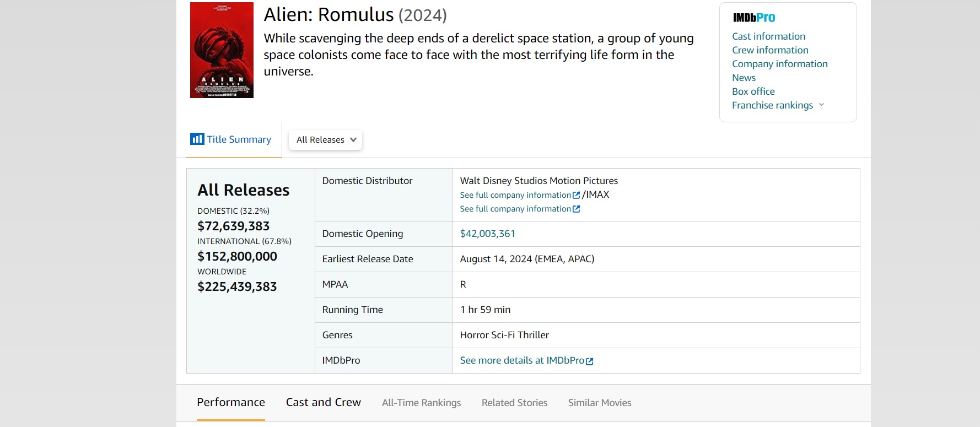This screenshot has height=427, width=980.
Task: View the Similar Movies tab
Action: pos(600,403)
